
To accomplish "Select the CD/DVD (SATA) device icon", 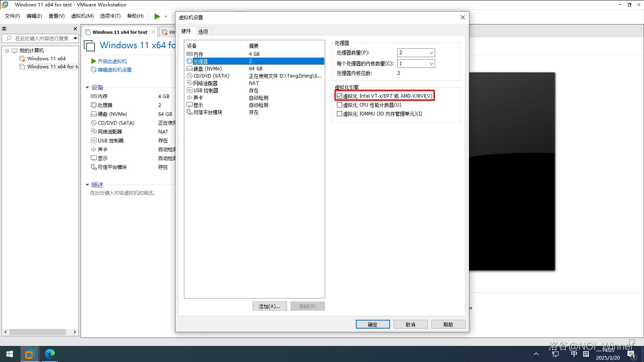I will click(190, 76).
